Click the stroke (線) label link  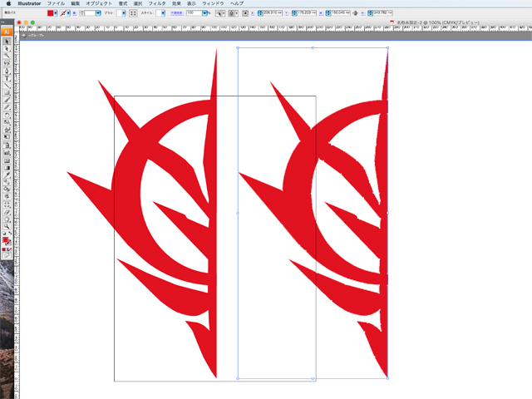[75, 13]
